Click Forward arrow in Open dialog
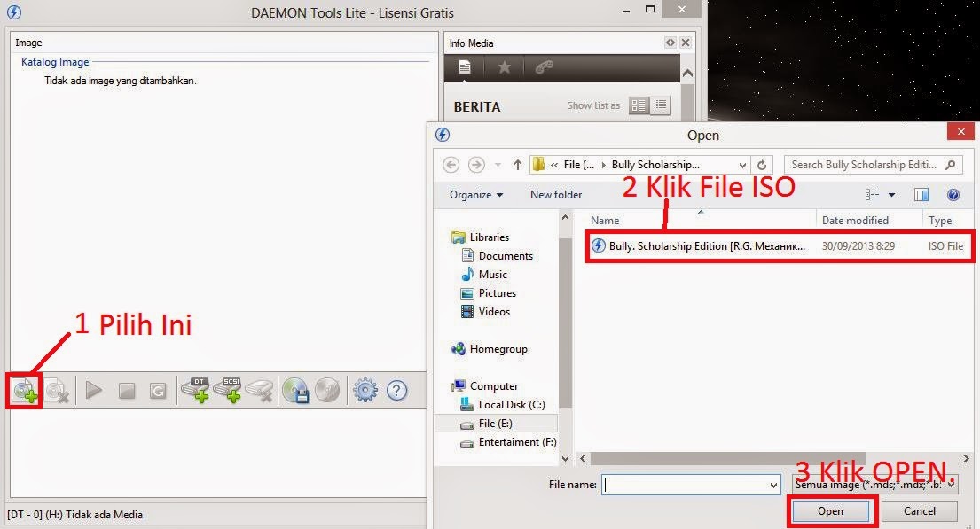Image resolution: width=980 pixels, height=529 pixels. [476, 164]
